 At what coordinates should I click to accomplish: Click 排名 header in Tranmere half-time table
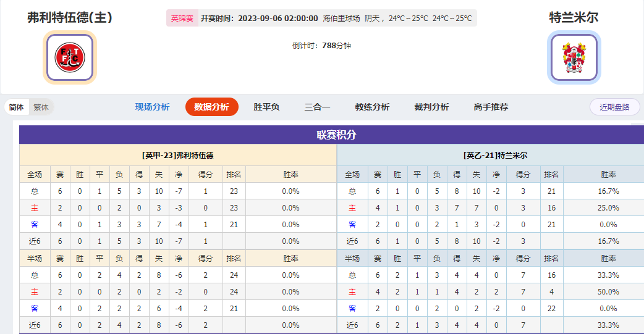pyautogui.click(x=551, y=259)
